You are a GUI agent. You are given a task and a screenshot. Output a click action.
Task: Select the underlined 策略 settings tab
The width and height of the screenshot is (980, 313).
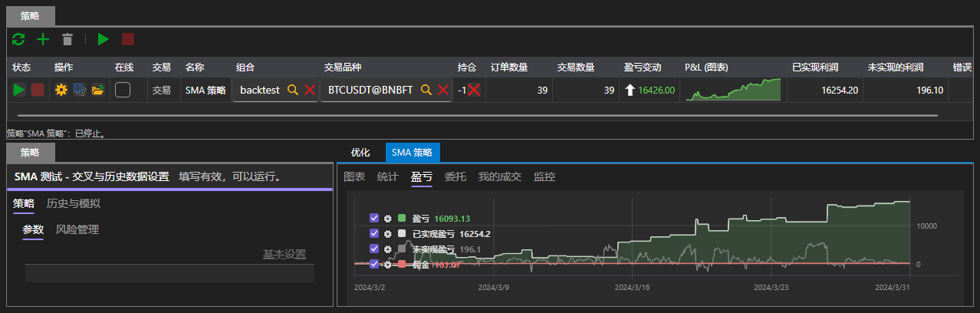pyautogui.click(x=24, y=204)
